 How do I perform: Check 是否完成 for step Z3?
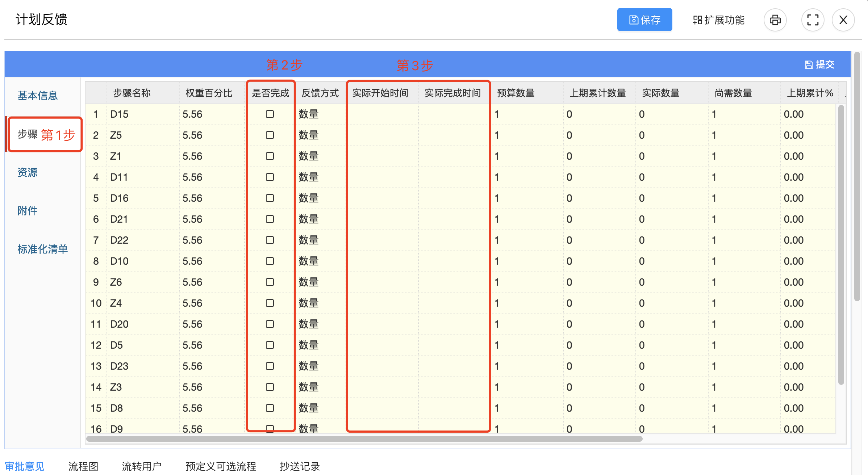coord(270,387)
